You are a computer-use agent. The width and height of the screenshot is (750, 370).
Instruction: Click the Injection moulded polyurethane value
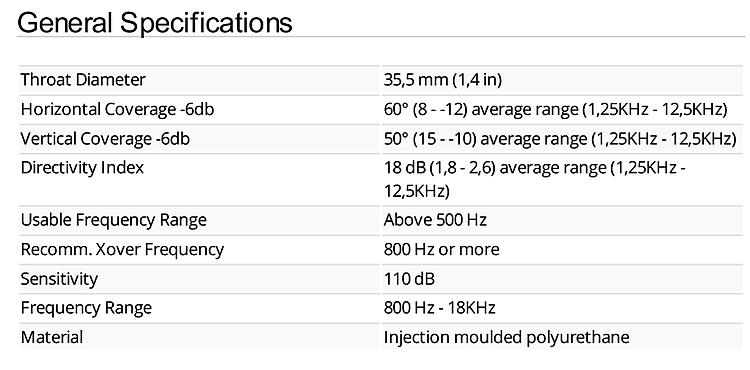click(x=506, y=337)
